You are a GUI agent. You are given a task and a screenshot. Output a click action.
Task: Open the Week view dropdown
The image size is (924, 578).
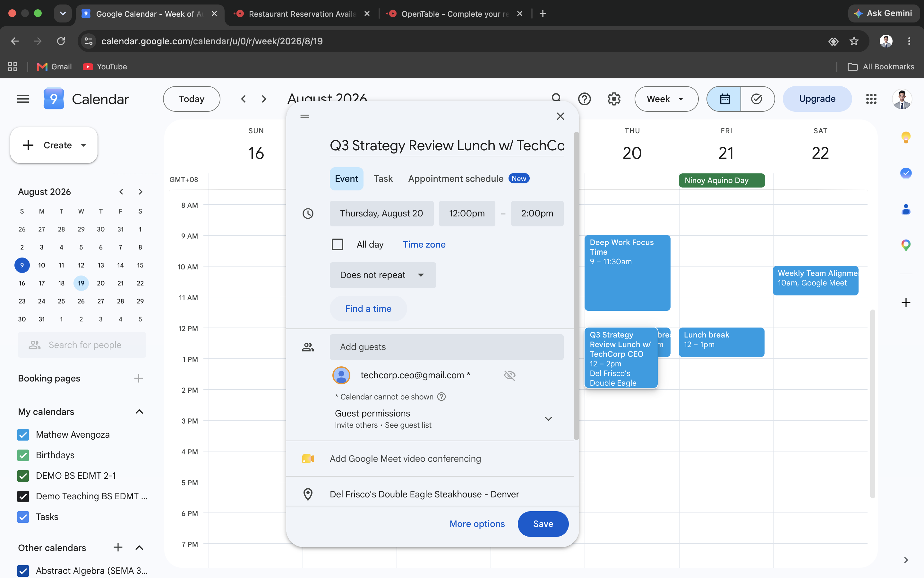click(x=666, y=99)
